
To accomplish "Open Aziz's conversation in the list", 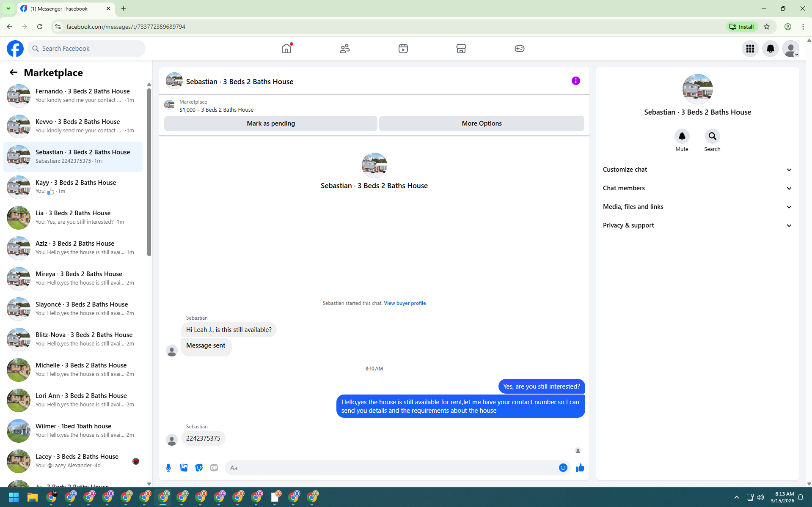I will pyautogui.click(x=73, y=248).
